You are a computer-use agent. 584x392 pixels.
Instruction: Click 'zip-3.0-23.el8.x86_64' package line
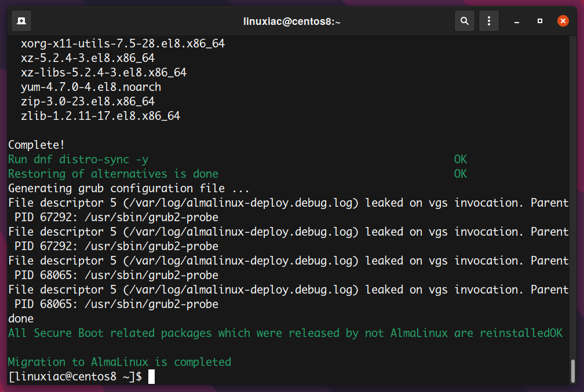click(88, 101)
